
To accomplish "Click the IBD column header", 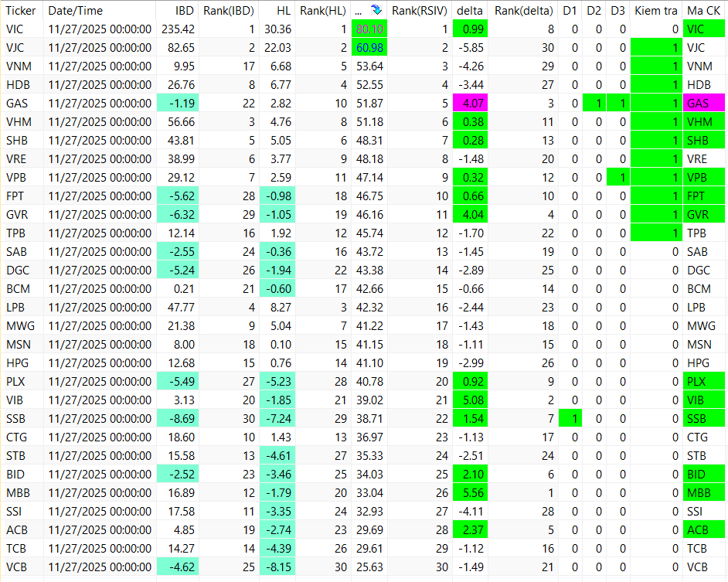I will click(x=185, y=10).
